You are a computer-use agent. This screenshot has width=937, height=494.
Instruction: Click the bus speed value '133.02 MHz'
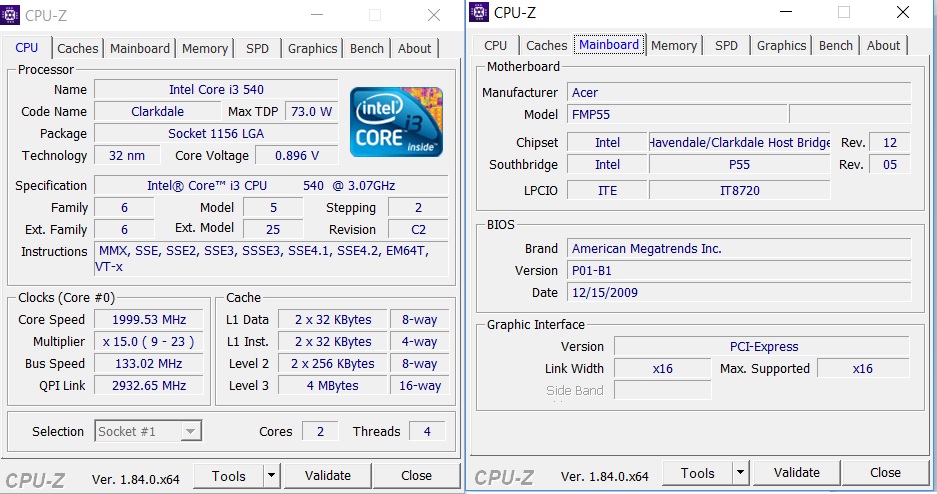click(149, 364)
